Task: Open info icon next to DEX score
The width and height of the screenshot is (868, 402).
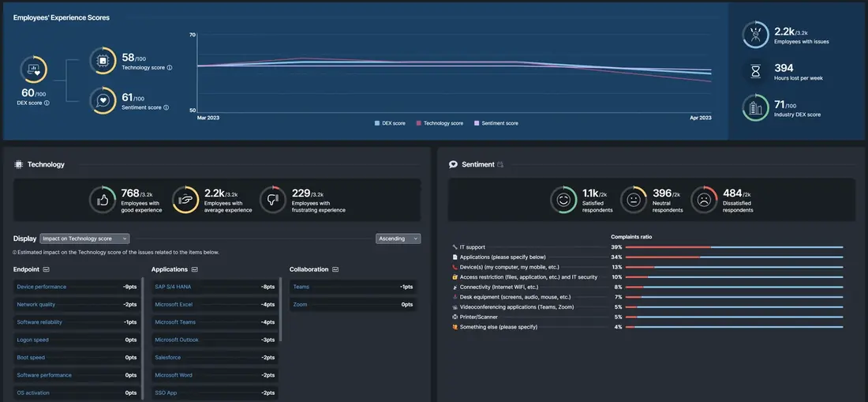Action: 47,103
